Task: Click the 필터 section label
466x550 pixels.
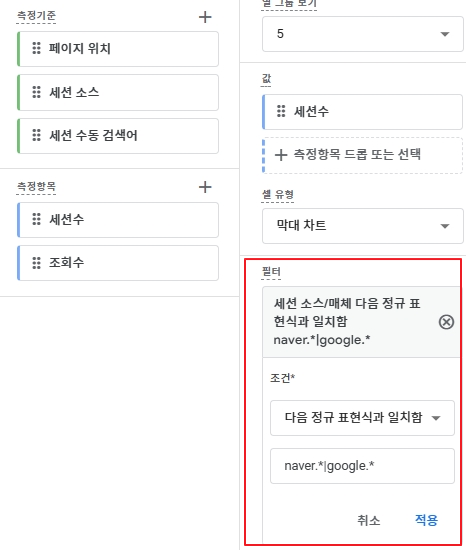Action: pos(271,272)
